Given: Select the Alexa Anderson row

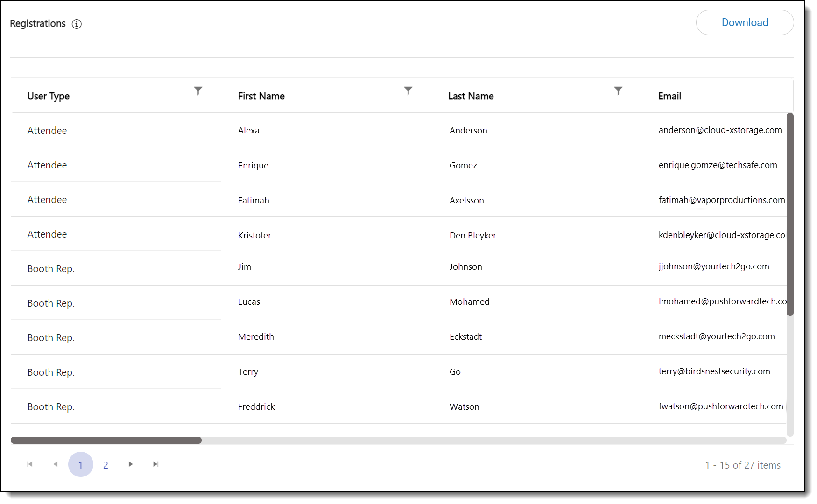Looking at the screenshot, I should point(248,131).
